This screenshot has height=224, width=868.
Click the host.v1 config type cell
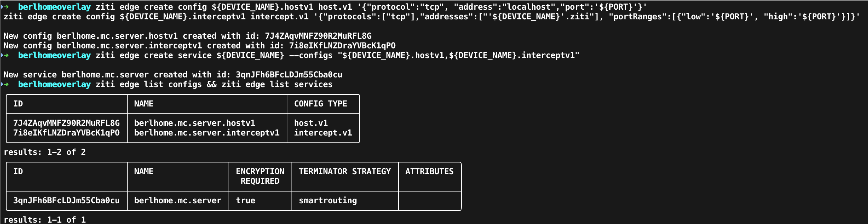click(x=311, y=123)
